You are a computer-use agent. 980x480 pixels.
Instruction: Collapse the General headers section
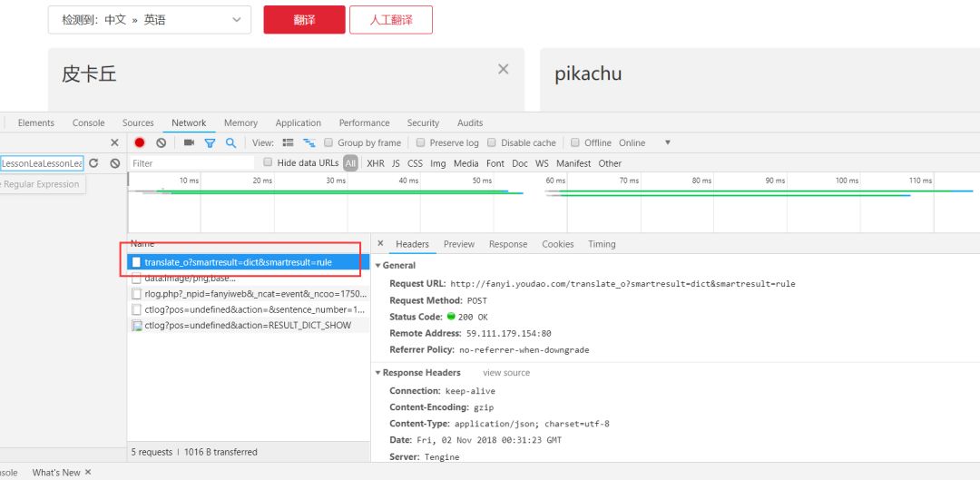(378, 266)
